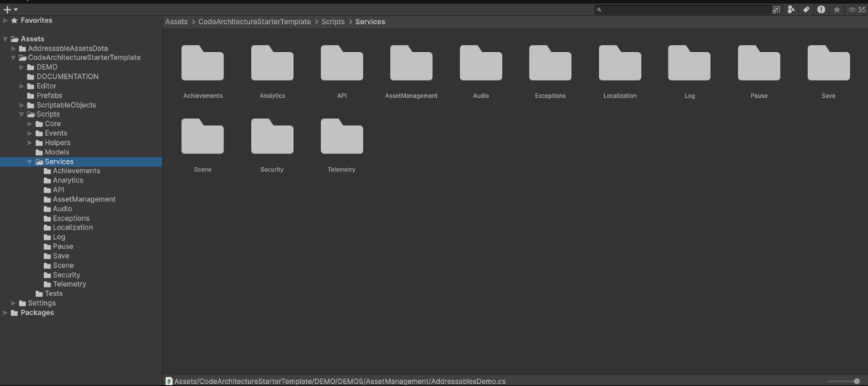Open search in window icon
868x386 pixels.
777,9
